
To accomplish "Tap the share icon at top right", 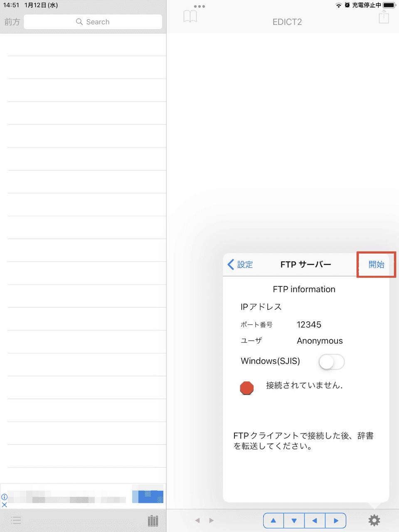I will tap(384, 16).
